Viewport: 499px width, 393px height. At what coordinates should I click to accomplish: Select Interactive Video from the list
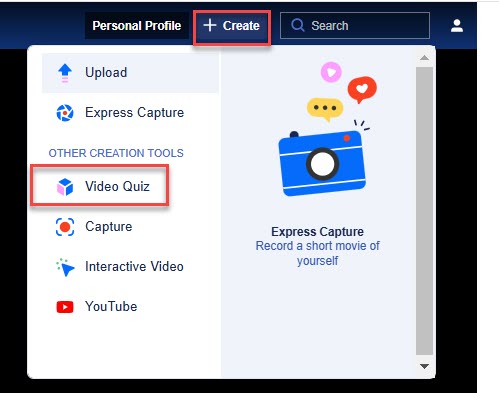point(130,267)
